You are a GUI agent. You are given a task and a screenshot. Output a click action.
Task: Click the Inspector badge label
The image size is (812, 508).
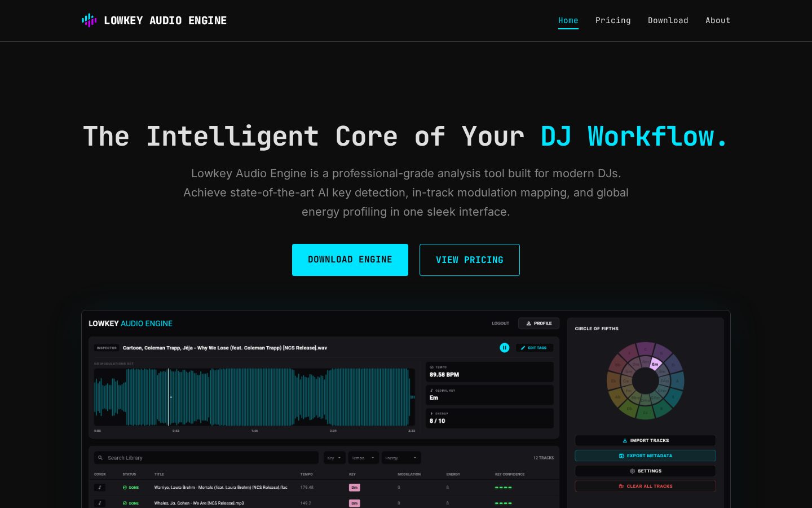pos(107,348)
